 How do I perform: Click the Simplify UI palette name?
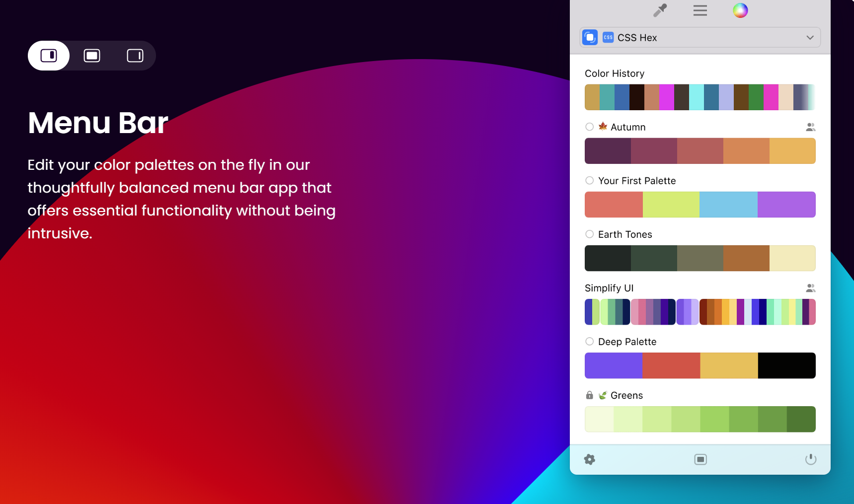pos(609,288)
